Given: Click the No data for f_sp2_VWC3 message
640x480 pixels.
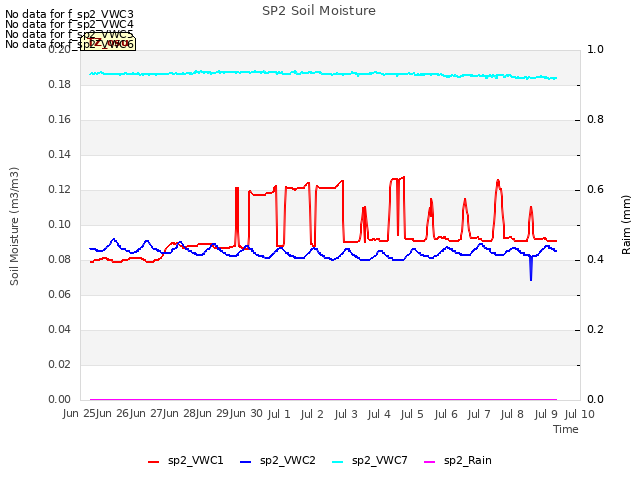Looking at the screenshot, I should [x=69, y=14].
